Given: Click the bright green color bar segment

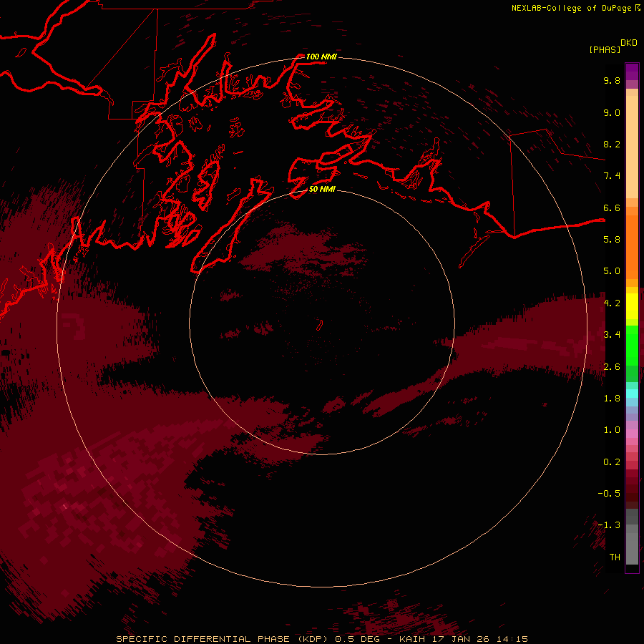Looking at the screenshot, I should (632, 345).
